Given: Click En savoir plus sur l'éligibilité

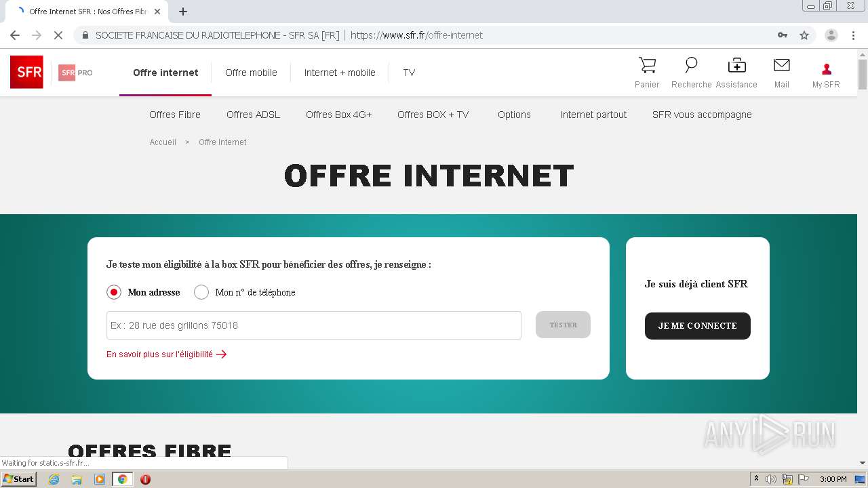Looking at the screenshot, I should (166, 354).
